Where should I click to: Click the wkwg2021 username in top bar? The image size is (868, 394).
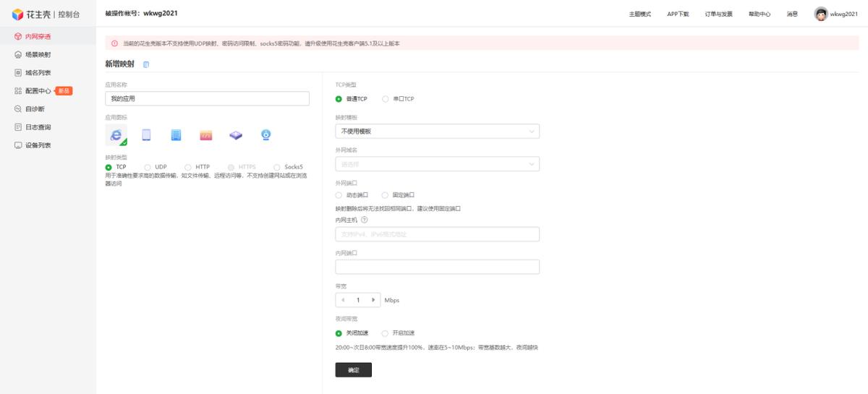click(x=843, y=14)
